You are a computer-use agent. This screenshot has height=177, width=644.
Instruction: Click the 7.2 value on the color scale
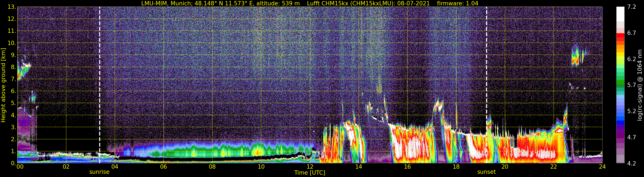coord(632,7)
